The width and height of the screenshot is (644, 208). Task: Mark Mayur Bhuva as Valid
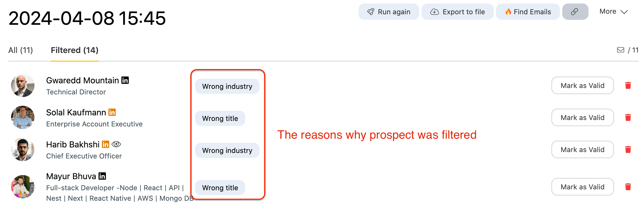(x=582, y=187)
